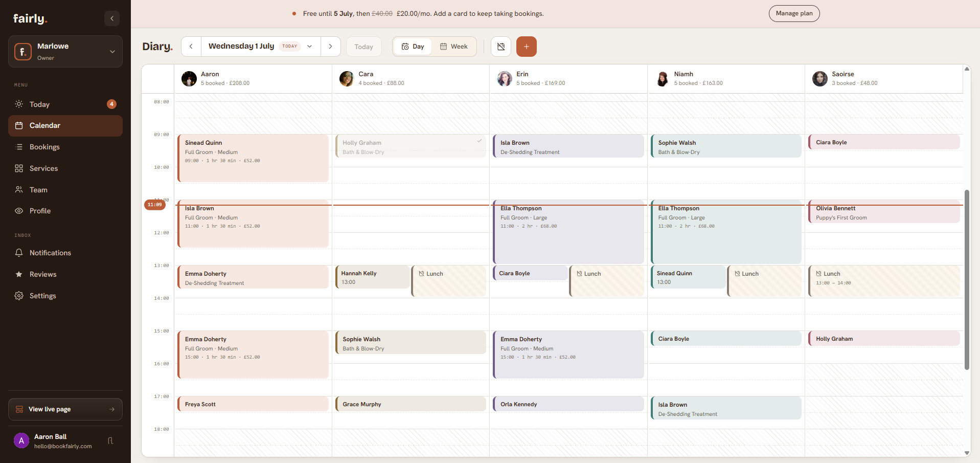Screen dimensions: 980x463
Task: Open Notifications inbox
Action: (x=65, y=253)
